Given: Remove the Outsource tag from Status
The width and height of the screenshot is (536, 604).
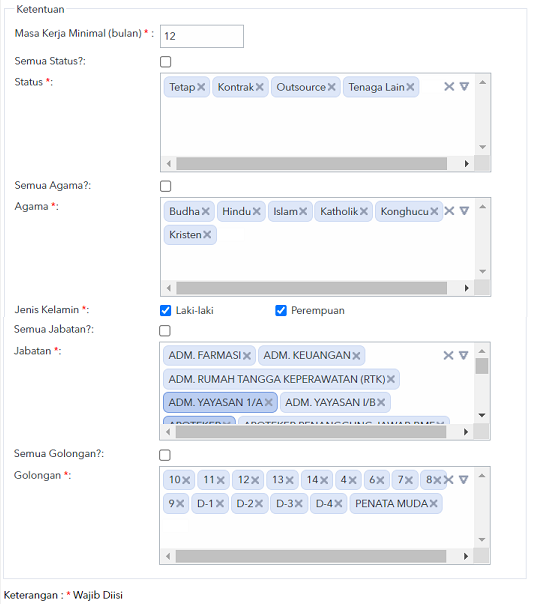Looking at the screenshot, I should [x=331, y=87].
